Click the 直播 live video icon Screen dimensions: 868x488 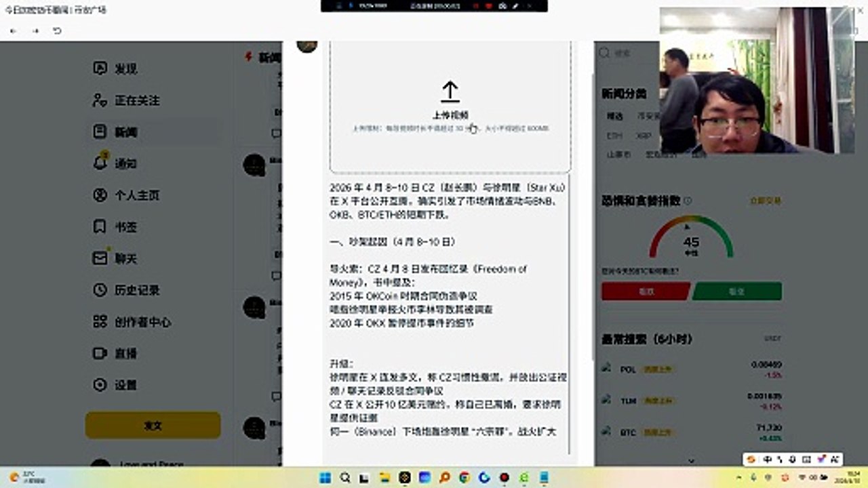pyautogui.click(x=100, y=353)
